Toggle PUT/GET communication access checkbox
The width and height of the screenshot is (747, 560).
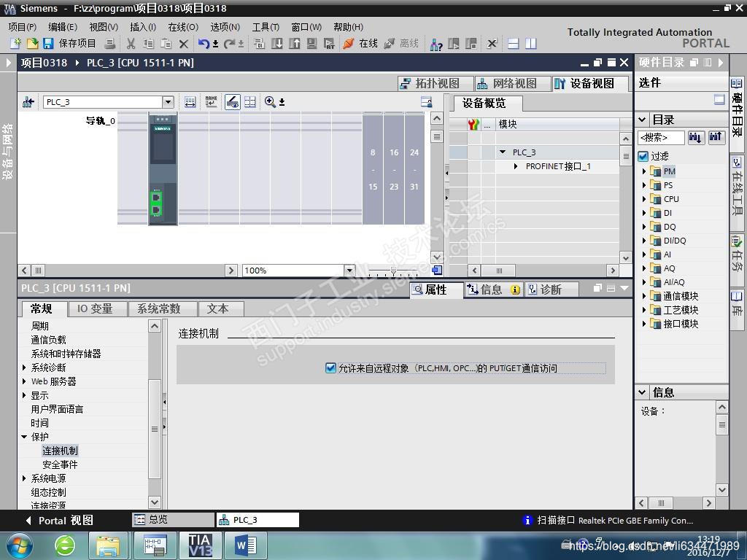(x=330, y=367)
